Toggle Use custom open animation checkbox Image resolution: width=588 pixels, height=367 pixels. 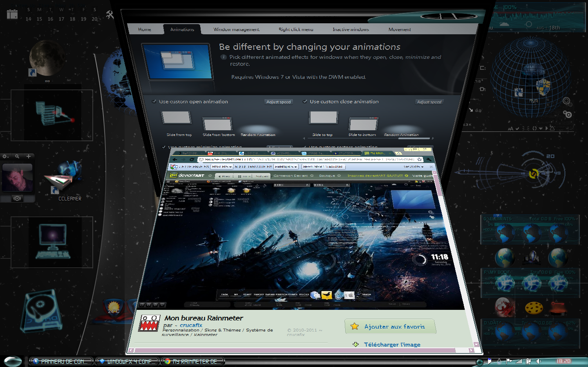(x=154, y=102)
